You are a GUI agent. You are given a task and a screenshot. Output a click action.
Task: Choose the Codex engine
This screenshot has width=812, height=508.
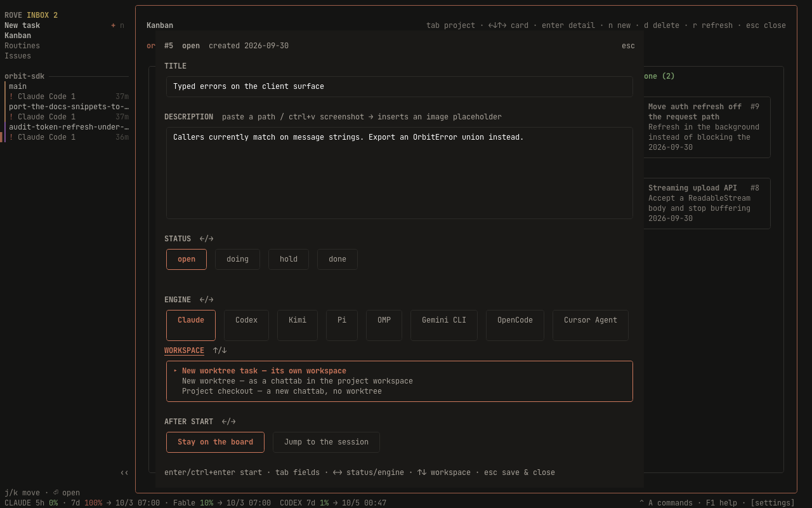(246, 325)
